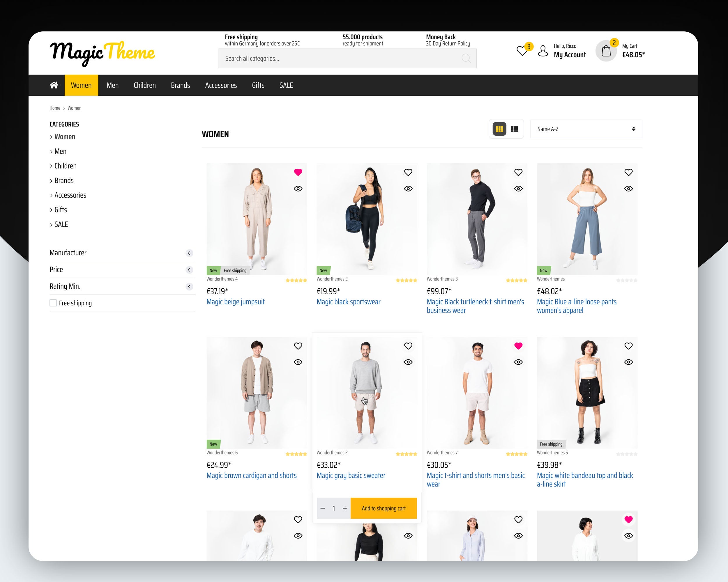Click the search magnifier icon

pos(466,58)
